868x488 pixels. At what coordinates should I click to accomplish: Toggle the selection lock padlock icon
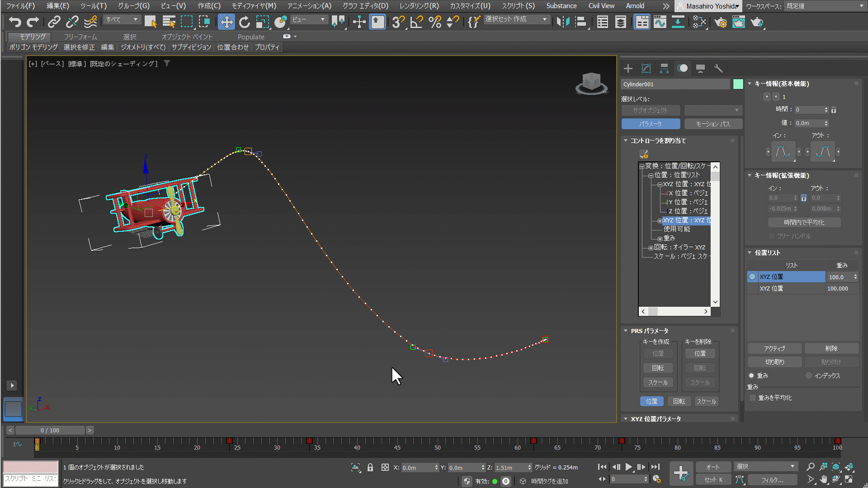370,468
